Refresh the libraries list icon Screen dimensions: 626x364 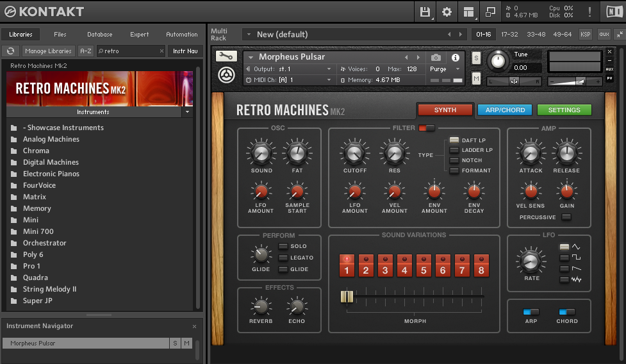[x=11, y=51]
